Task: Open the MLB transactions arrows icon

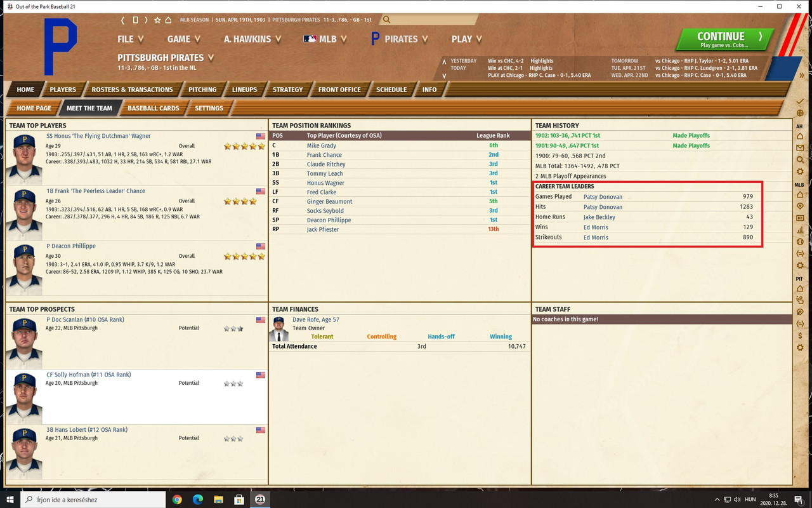Action: tap(800, 253)
